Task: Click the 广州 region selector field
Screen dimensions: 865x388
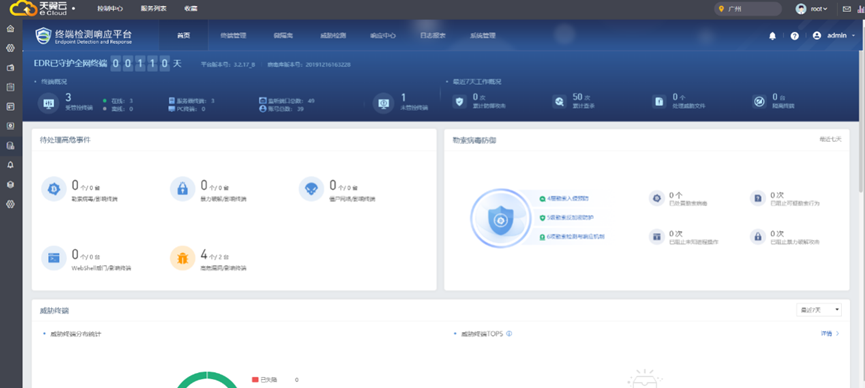Action: (x=748, y=9)
